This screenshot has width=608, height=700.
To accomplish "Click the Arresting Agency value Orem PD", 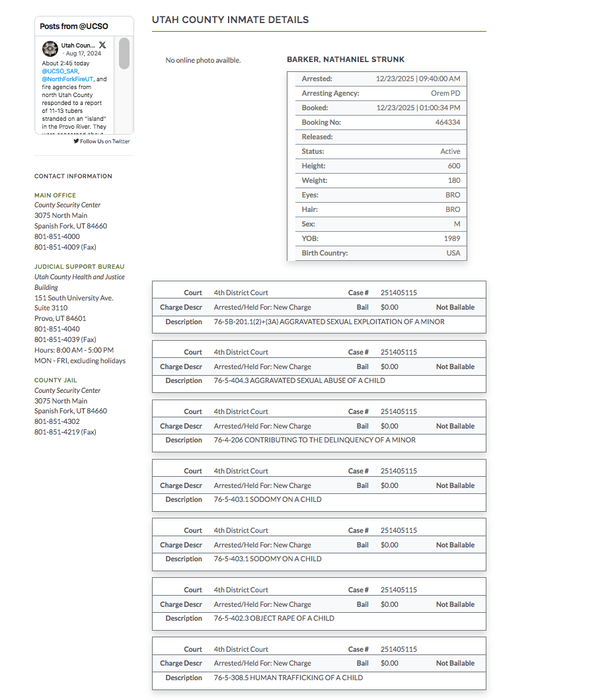I will [x=445, y=93].
